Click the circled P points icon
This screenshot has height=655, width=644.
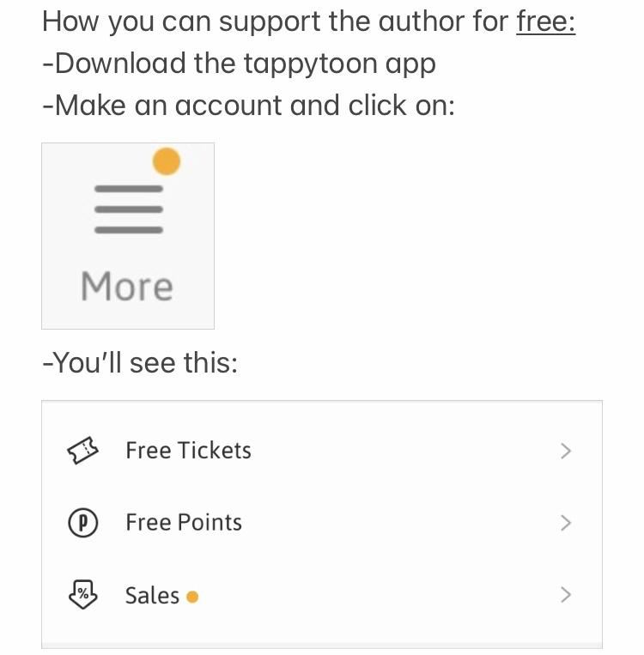(83, 523)
